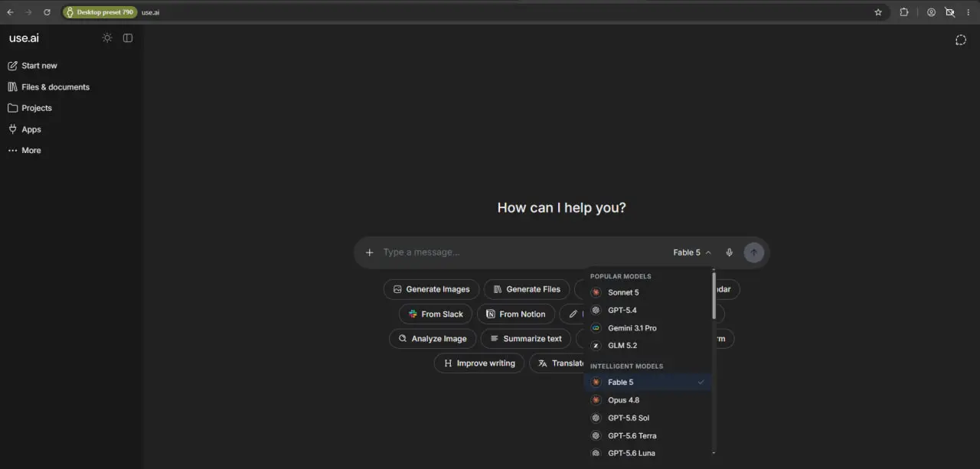
Task: Expand the More menu in sidebar
Action: click(x=24, y=151)
